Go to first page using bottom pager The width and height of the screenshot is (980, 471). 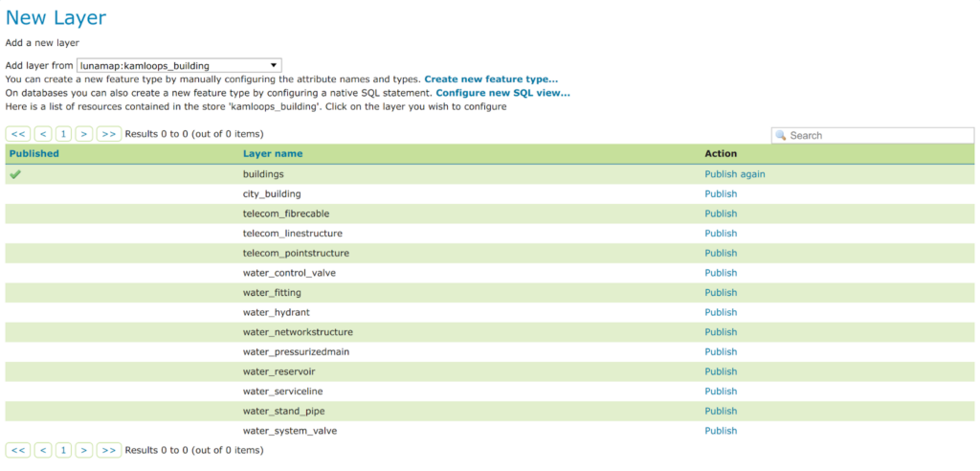click(x=18, y=450)
